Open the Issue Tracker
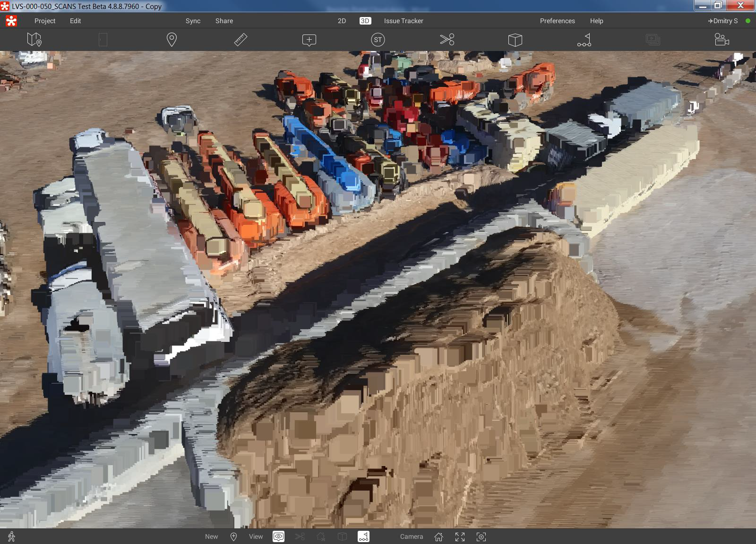This screenshot has width=756, height=544. point(404,21)
